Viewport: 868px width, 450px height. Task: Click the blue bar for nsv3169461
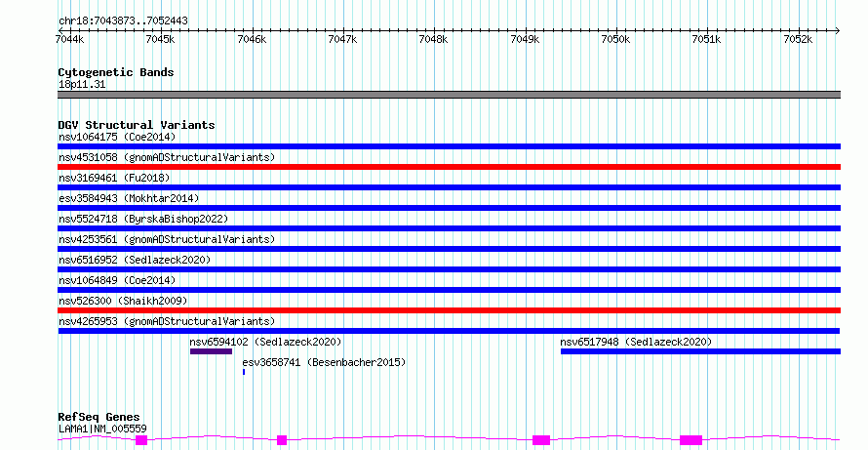point(449,187)
